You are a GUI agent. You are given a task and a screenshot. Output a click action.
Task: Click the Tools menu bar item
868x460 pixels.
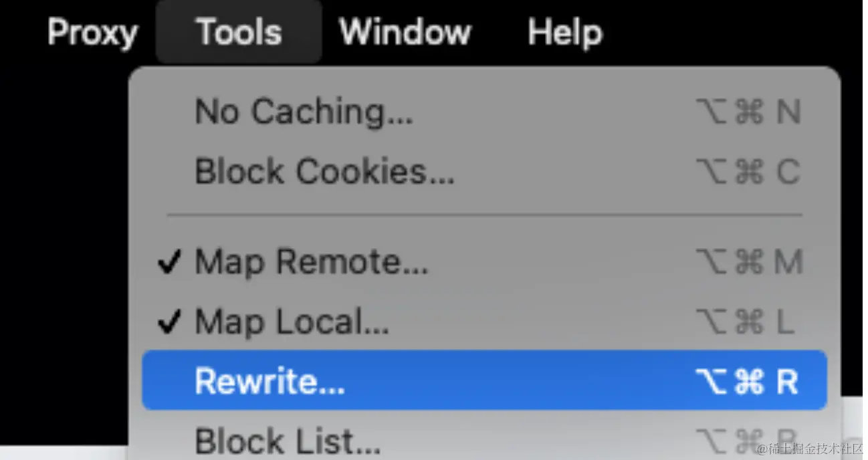click(x=239, y=32)
